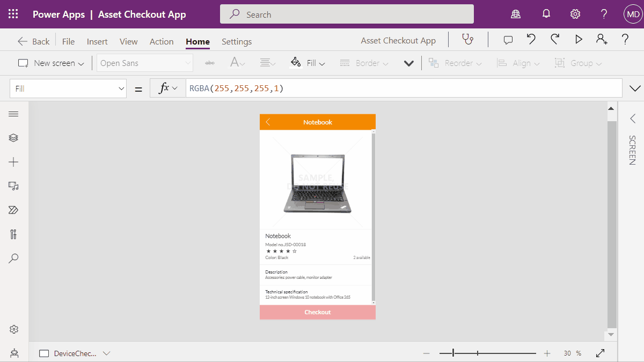The image size is (644, 362).
Task: Open the Media panel
Action: click(x=13, y=186)
